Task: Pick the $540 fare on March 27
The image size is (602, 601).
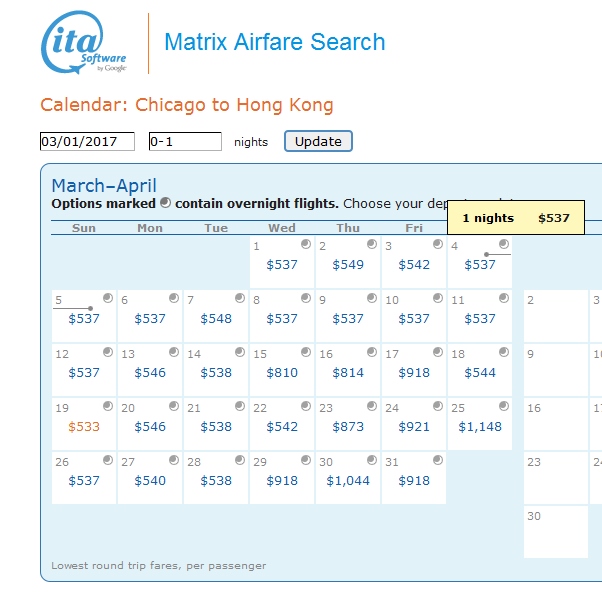Action: coord(150,480)
